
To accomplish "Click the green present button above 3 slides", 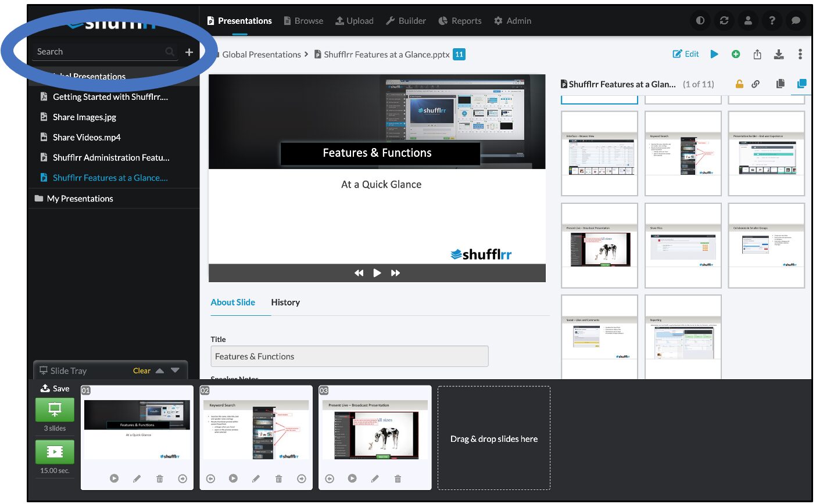I will tap(55, 410).
